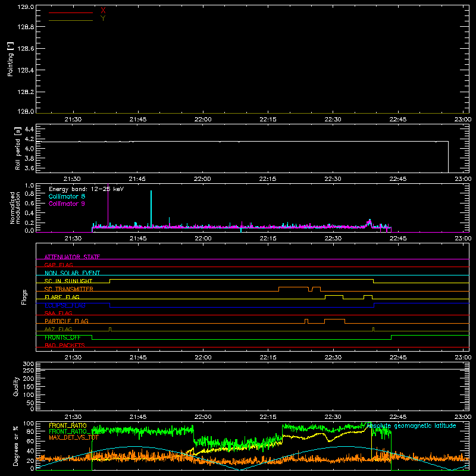Click the SC_TRANSMITTER label
This screenshot has width=476, height=476.
point(69,289)
